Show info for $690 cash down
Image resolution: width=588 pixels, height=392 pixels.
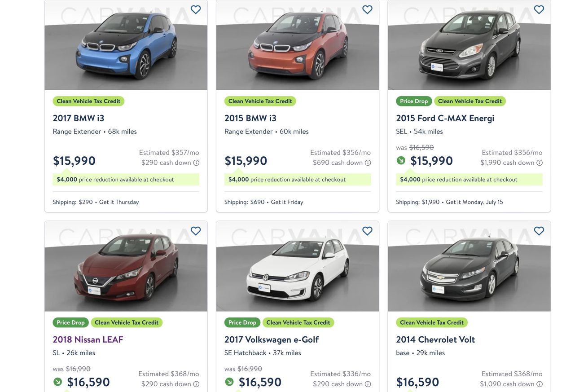click(368, 163)
